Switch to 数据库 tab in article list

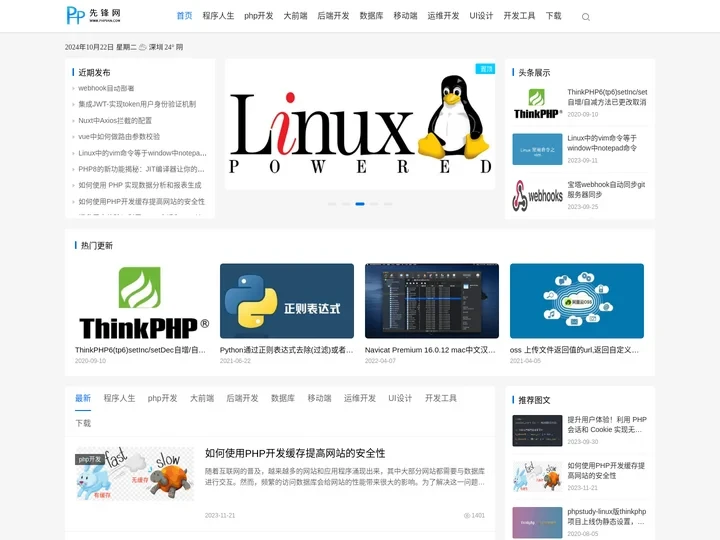click(x=283, y=398)
